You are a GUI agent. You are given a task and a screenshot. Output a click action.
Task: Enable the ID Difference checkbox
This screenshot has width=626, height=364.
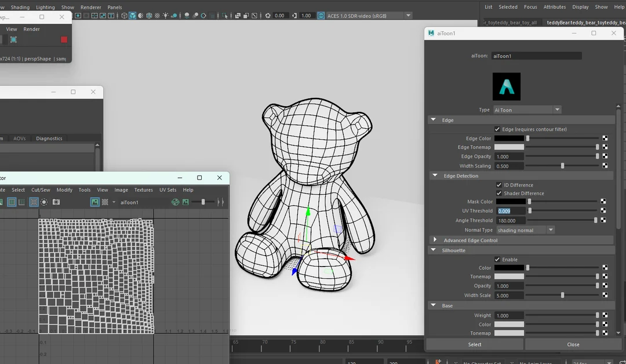coord(497,185)
